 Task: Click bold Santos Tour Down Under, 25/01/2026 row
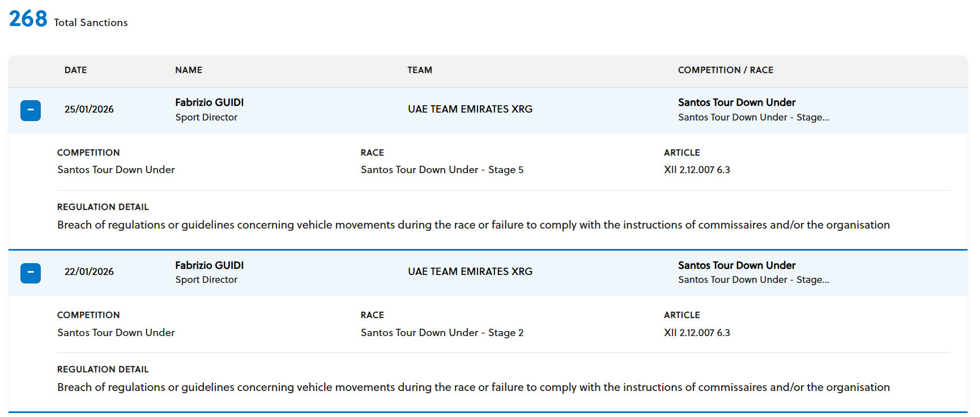click(736, 102)
